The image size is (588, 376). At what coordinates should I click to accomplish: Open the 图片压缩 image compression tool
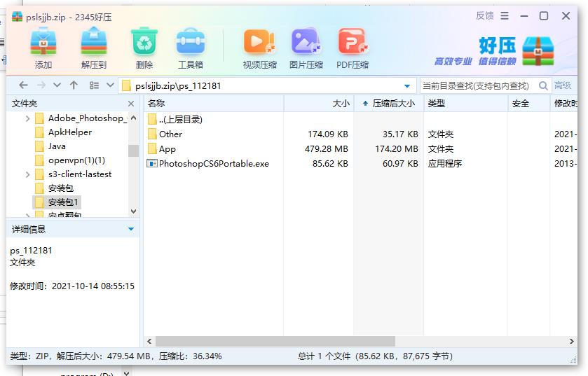coord(306,41)
